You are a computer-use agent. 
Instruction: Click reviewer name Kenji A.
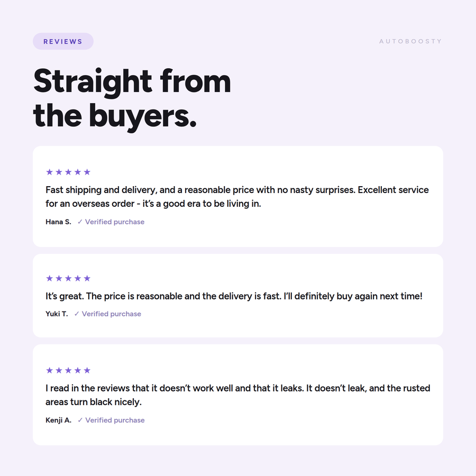[x=59, y=420]
